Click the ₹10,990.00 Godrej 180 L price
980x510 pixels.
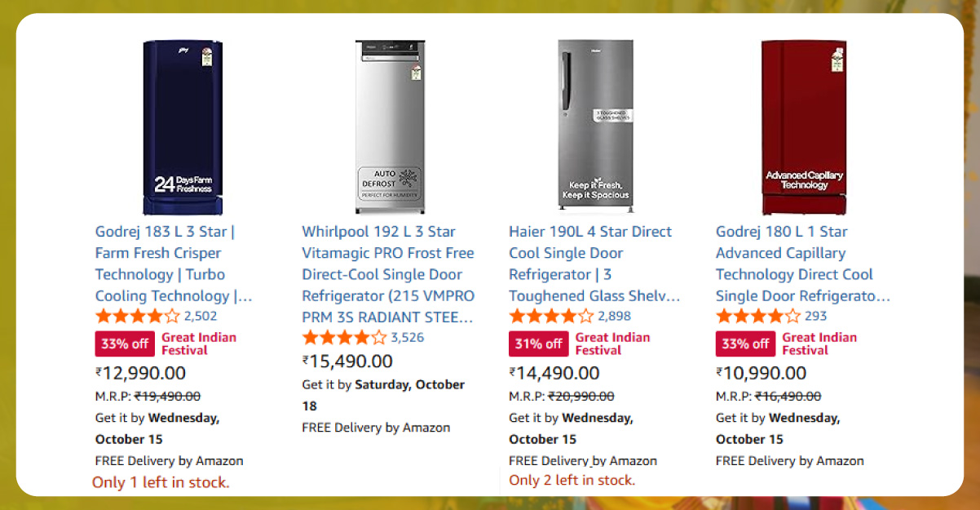click(x=761, y=374)
